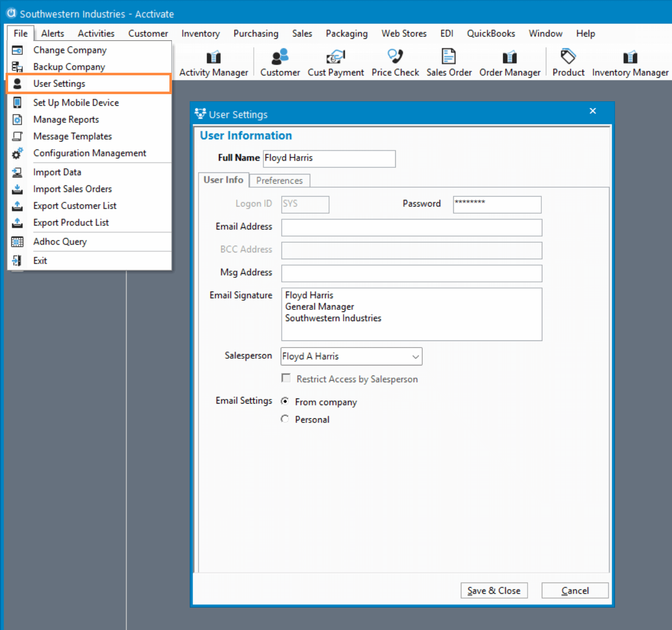Click the Set Up Mobile Device icon
Screen dimensions: 672x630
tap(17, 102)
